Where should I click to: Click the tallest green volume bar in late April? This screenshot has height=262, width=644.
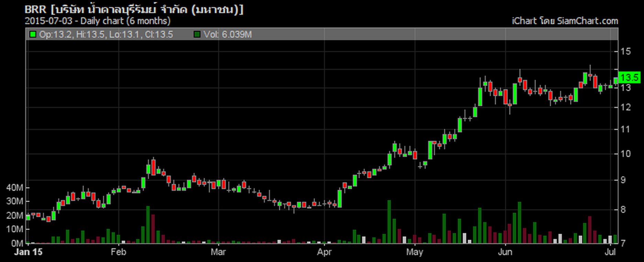pyautogui.click(x=389, y=222)
